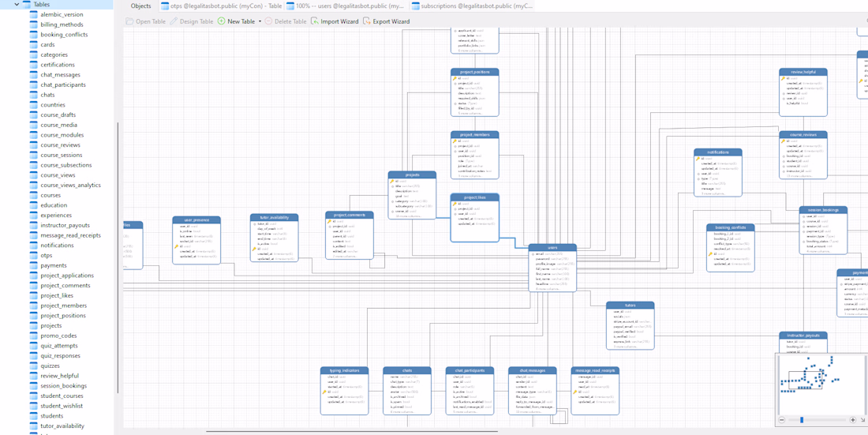Open the New Table dropdown arrow

260,21
